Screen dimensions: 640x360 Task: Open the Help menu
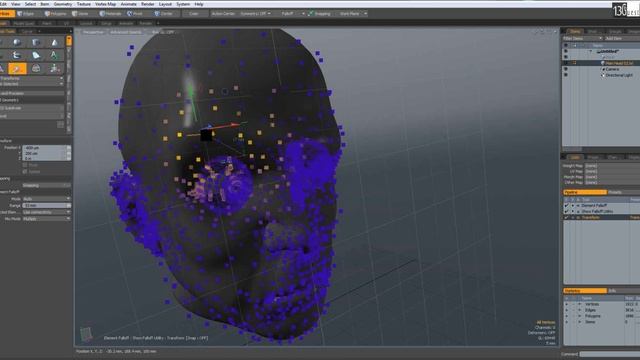tap(199, 4)
